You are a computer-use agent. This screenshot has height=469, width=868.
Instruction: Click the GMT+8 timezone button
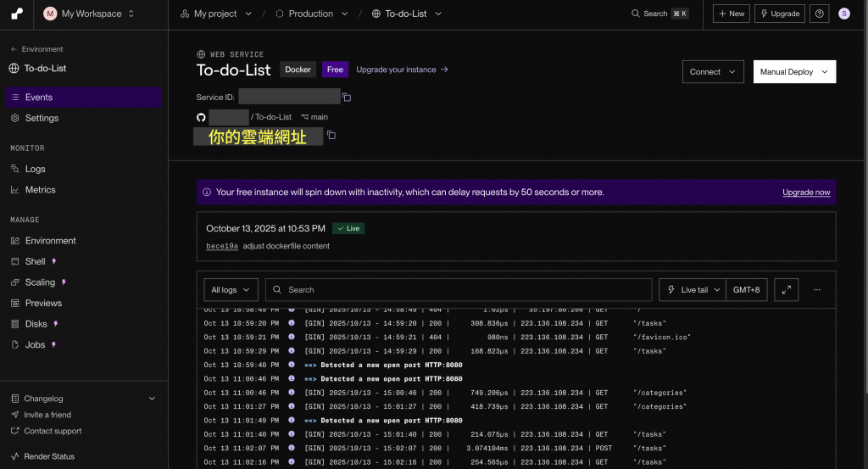tap(746, 289)
